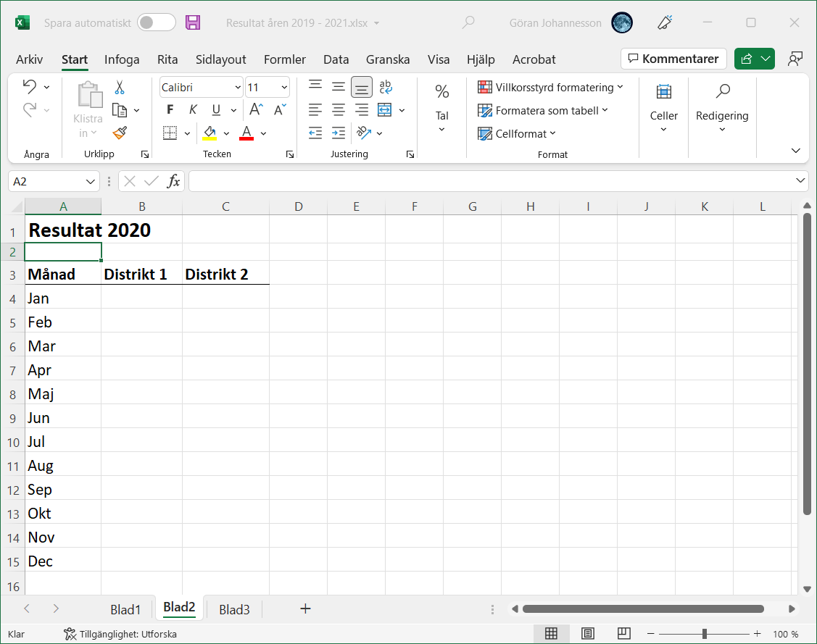
Task: Open the Formler ribbon tab
Action: pyautogui.click(x=284, y=59)
